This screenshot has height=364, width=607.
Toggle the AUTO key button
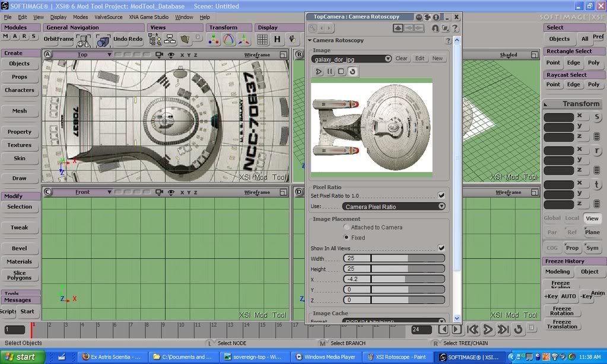(x=568, y=296)
